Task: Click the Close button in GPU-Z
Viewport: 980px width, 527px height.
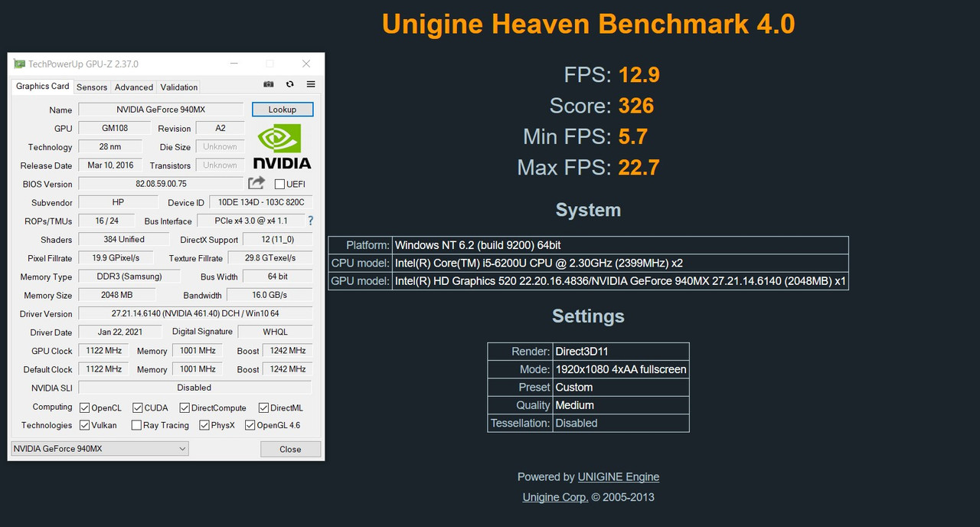Action: pos(290,449)
